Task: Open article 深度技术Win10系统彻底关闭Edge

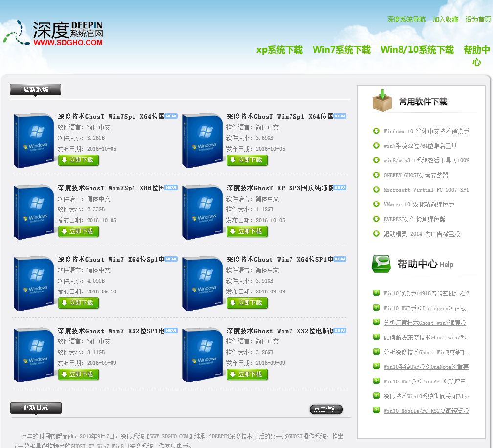Action: click(426, 396)
